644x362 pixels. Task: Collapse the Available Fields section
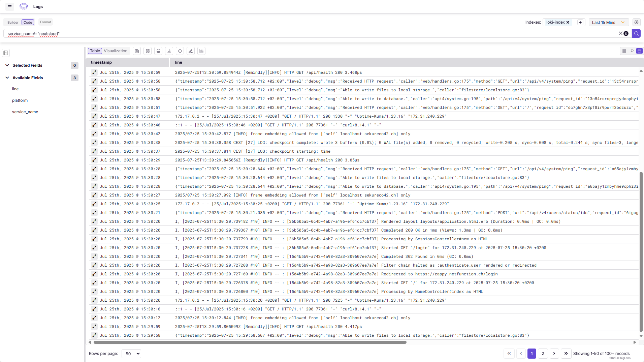(7, 78)
